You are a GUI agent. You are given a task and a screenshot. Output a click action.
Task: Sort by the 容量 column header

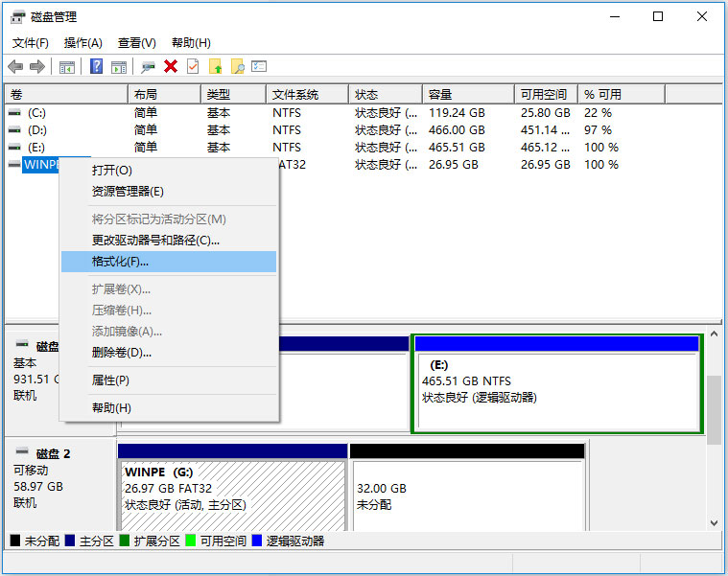click(468, 95)
